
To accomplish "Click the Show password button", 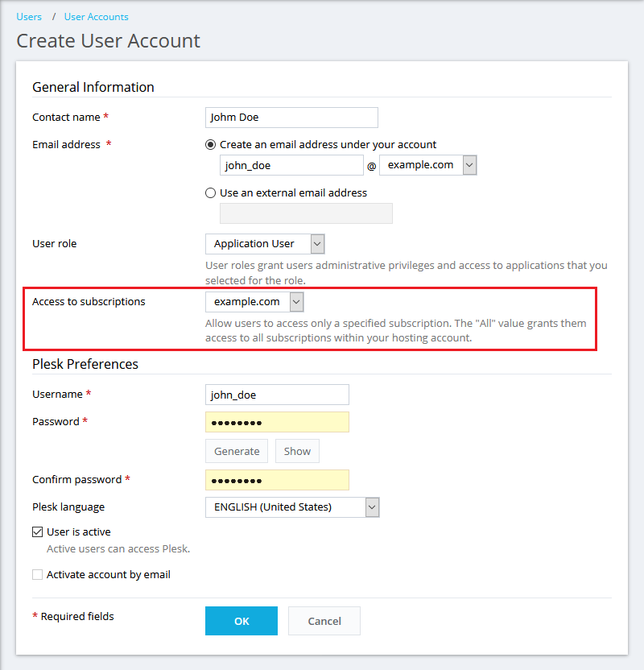I will [297, 451].
